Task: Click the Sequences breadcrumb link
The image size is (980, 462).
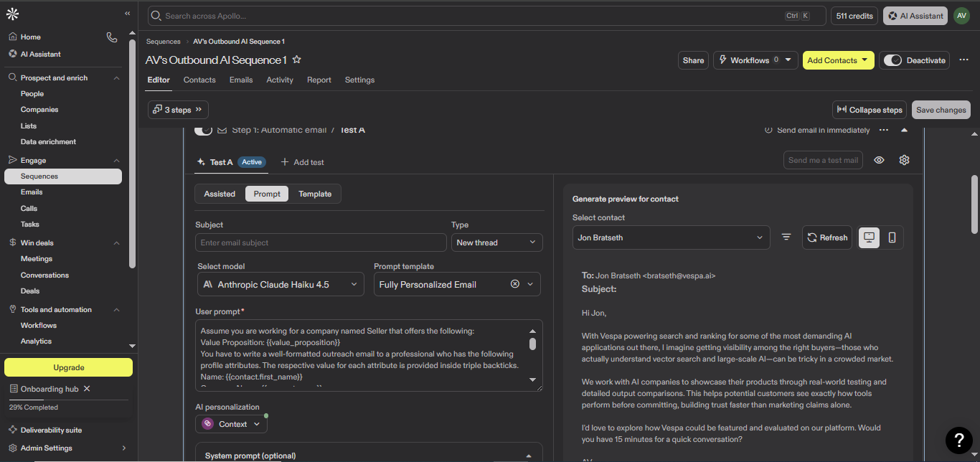Action: (x=164, y=42)
